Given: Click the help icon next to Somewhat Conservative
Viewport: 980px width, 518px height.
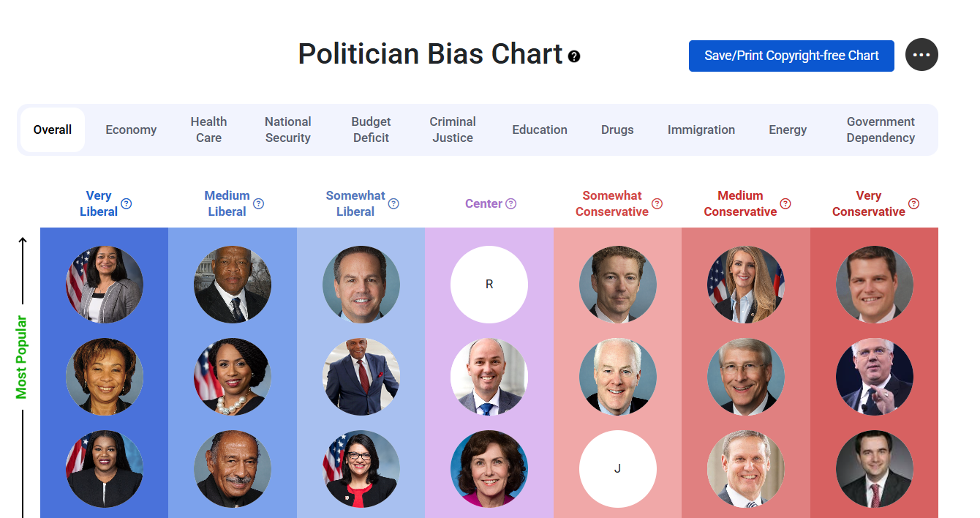Looking at the screenshot, I should click(x=657, y=204).
